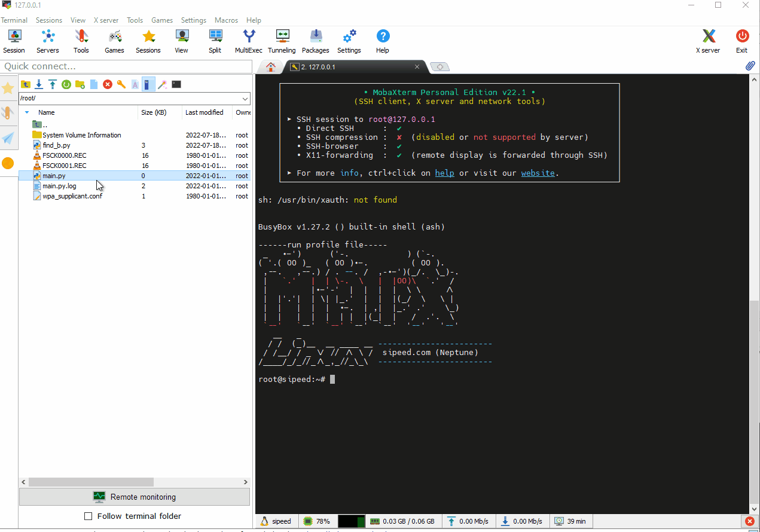Open the Tunneling tool
Viewport: 760px width, 532px height.
point(282,41)
